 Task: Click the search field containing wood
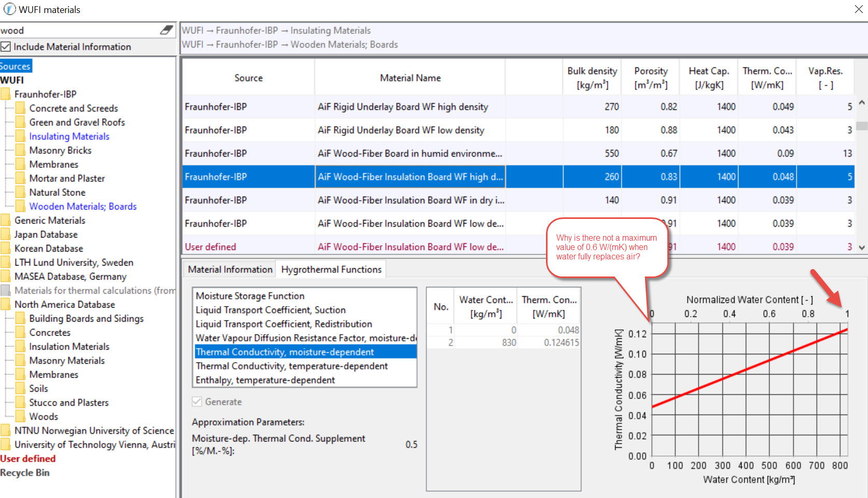(x=78, y=31)
